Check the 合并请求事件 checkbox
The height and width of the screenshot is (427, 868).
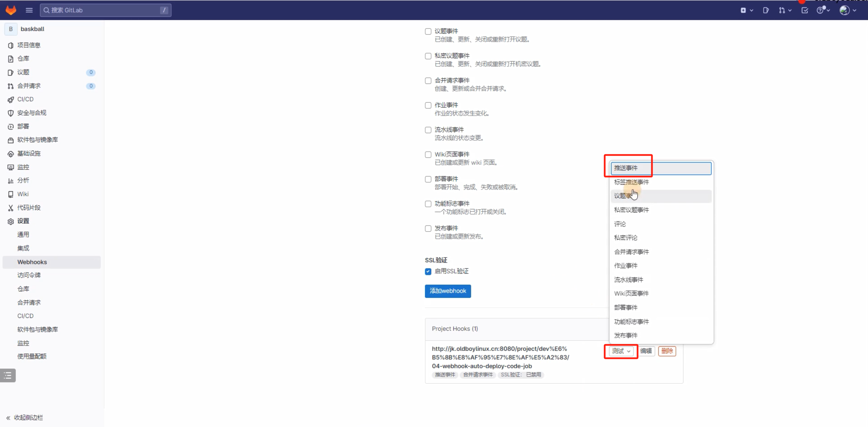tap(428, 81)
